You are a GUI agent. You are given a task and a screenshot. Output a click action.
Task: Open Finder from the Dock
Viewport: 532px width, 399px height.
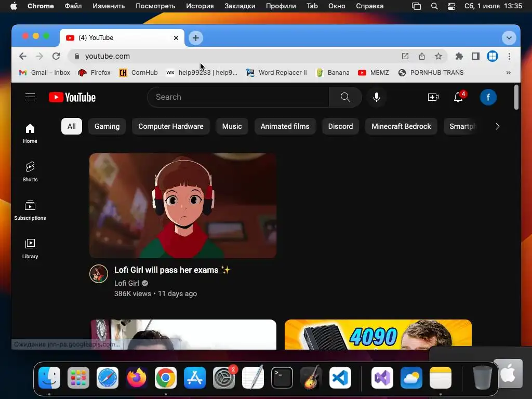(x=49, y=378)
